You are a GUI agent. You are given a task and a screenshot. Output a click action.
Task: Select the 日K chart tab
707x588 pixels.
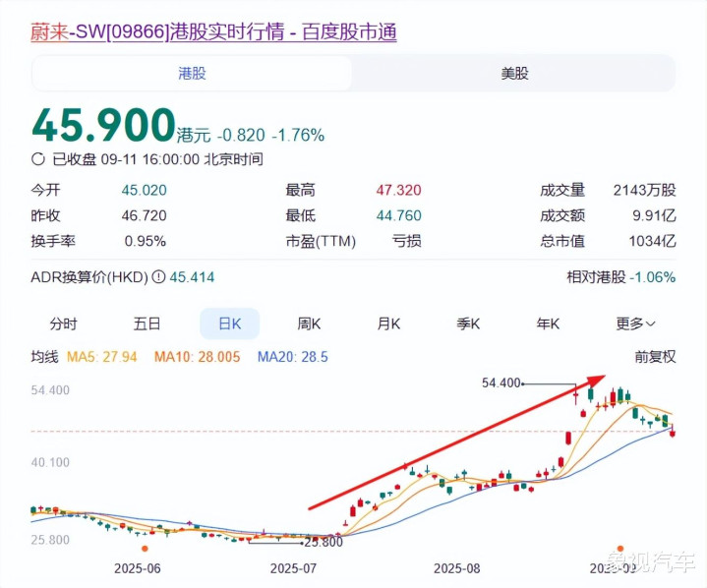point(230,323)
